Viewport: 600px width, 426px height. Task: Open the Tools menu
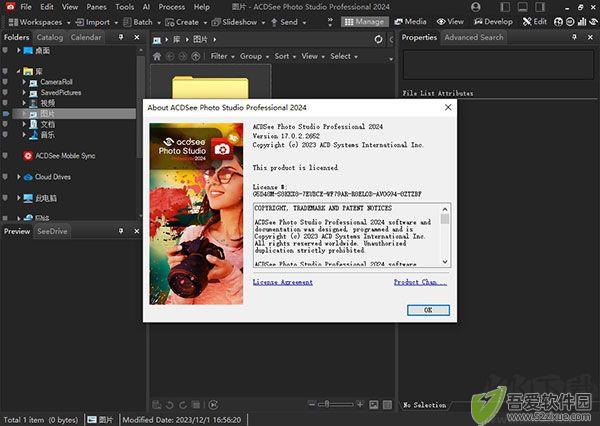pyautogui.click(x=124, y=7)
